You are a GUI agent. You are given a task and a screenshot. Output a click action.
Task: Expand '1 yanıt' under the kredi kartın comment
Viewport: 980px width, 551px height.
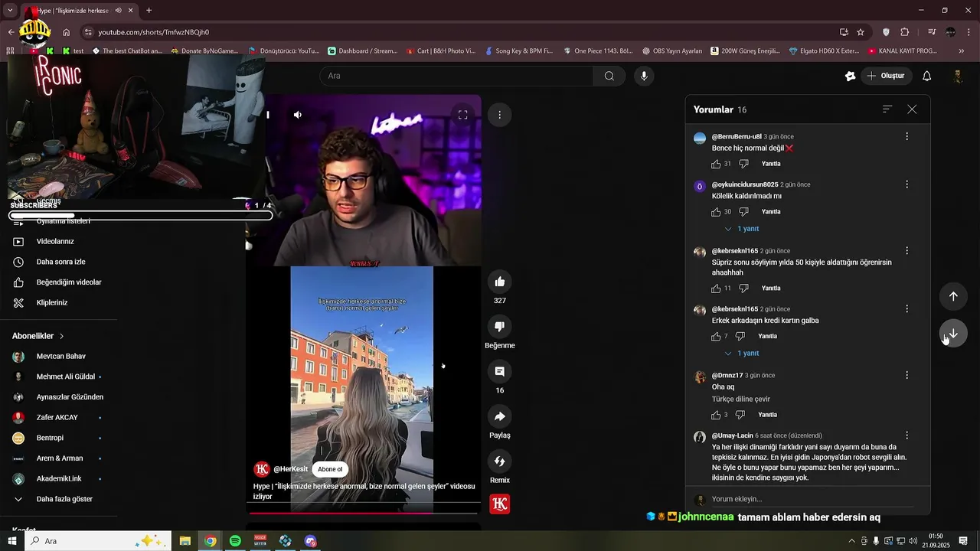pos(742,354)
